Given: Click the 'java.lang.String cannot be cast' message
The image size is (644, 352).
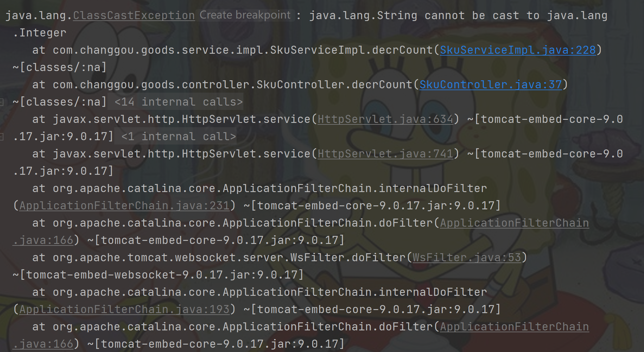Looking at the screenshot, I should point(414,15).
